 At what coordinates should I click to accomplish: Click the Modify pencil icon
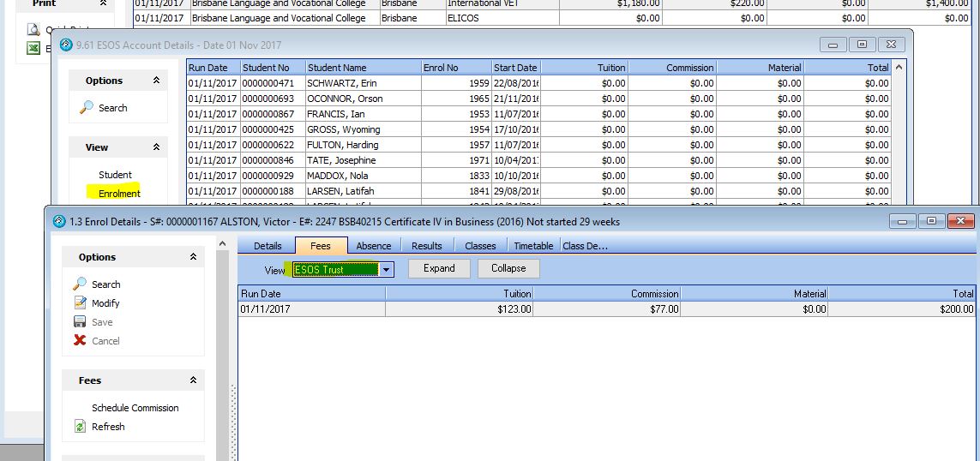tap(80, 302)
